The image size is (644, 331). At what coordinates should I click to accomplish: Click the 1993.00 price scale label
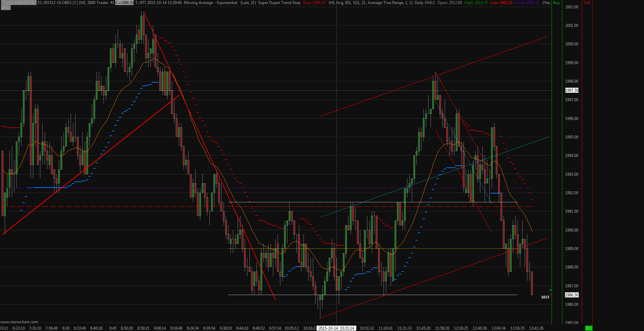coord(572,174)
